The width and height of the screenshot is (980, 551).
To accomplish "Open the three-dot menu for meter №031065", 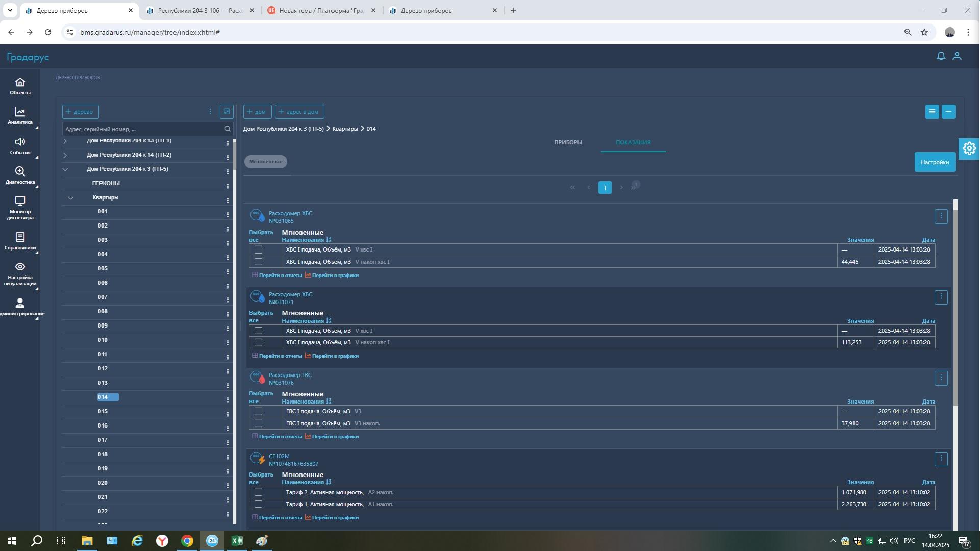I will point(941,216).
